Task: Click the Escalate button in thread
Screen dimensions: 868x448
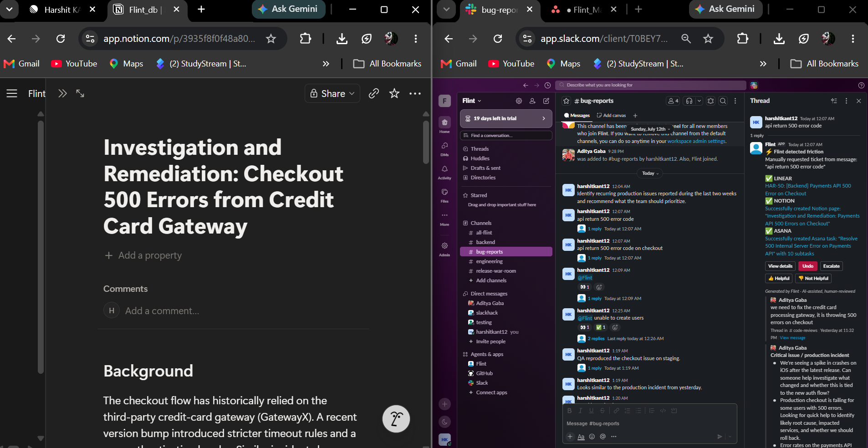Action: pos(831,266)
